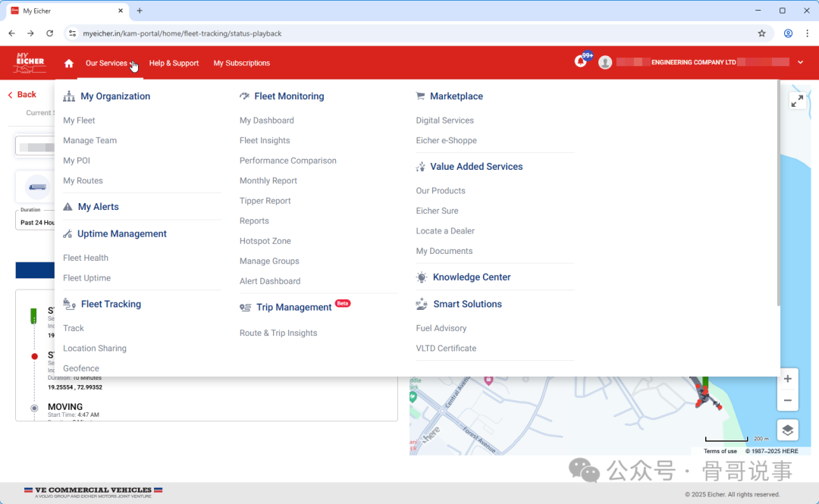Screen dimensions: 819x504
Task: Open My Routes
Action: 83,180
